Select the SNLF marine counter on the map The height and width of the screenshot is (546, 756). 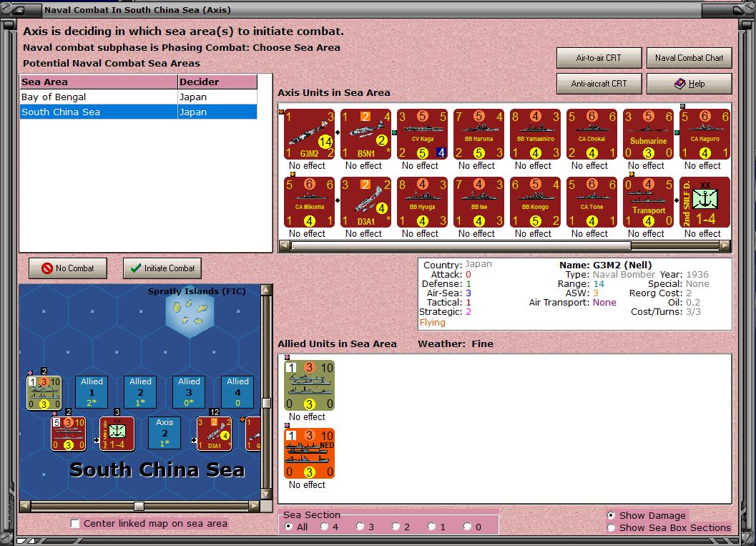[x=117, y=434]
